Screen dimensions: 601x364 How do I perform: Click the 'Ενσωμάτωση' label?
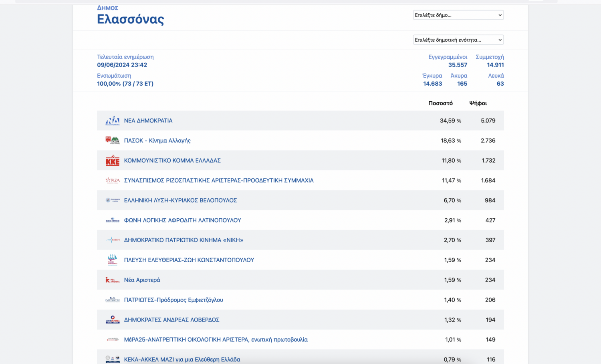click(114, 76)
